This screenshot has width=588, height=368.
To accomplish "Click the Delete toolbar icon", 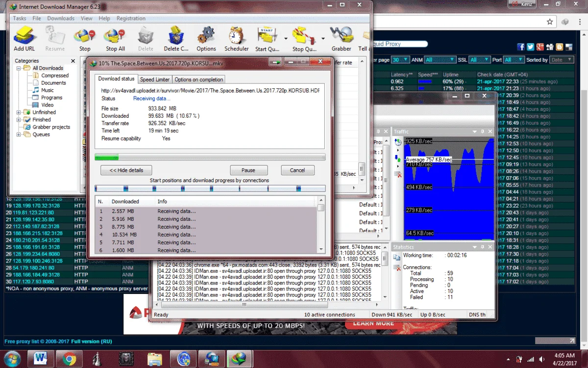I will pyautogui.click(x=146, y=39).
